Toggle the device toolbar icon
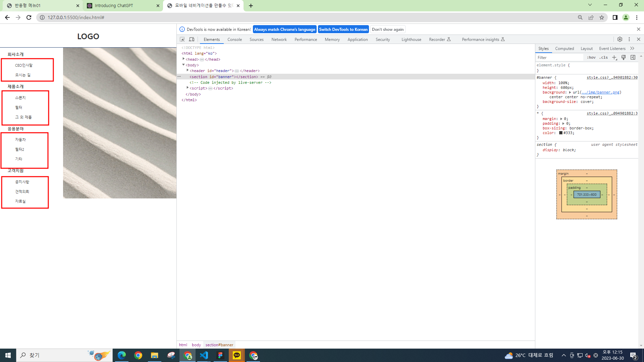Viewport: 644px width, 362px height. [192, 39]
